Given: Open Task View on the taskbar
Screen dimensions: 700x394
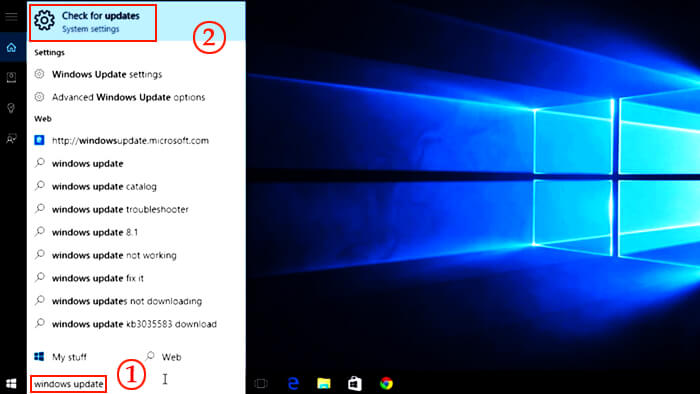Looking at the screenshot, I should pyautogui.click(x=261, y=383).
